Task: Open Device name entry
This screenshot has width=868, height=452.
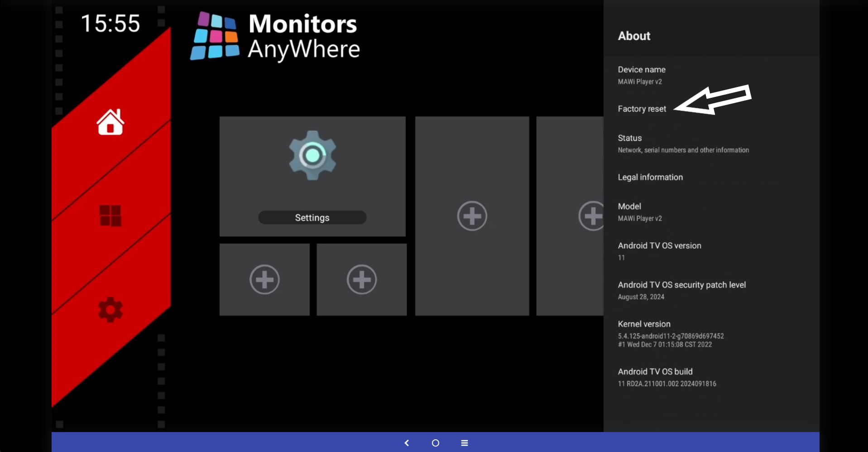Action: pos(642,75)
